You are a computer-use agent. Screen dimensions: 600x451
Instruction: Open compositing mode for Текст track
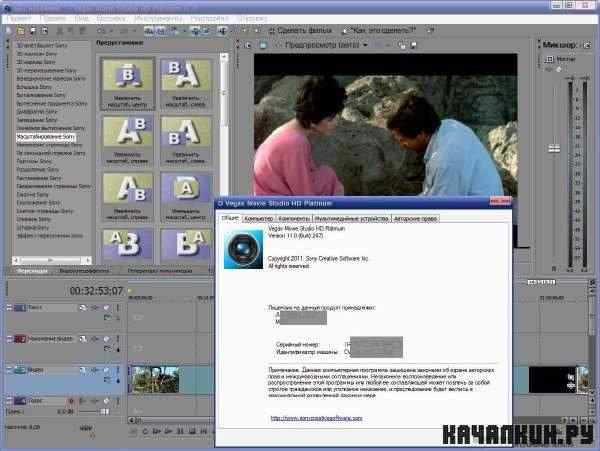[x=108, y=317]
